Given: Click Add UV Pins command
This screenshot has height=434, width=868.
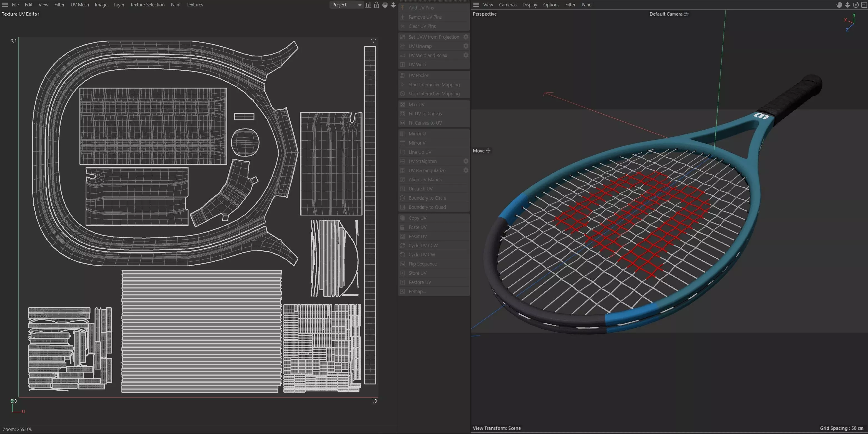Looking at the screenshot, I should pos(434,8).
